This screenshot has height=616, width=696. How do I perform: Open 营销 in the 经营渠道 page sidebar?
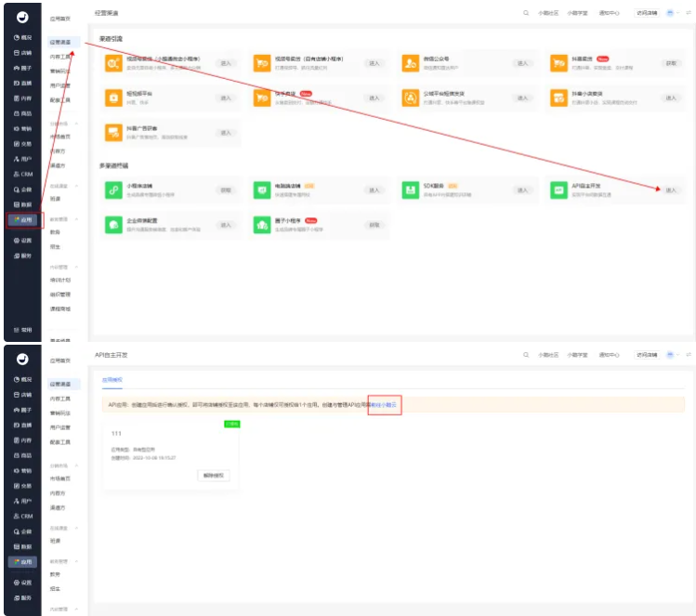pos(22,129)
